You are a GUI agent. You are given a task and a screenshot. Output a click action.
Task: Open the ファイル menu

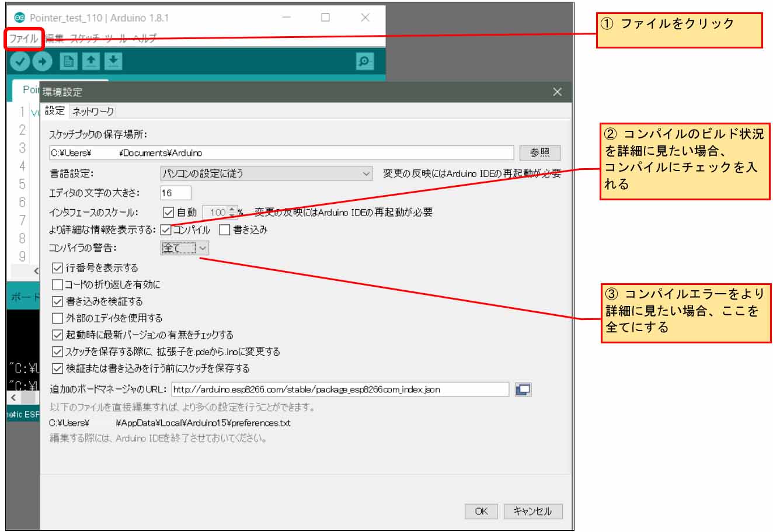[x=24, y=39]
